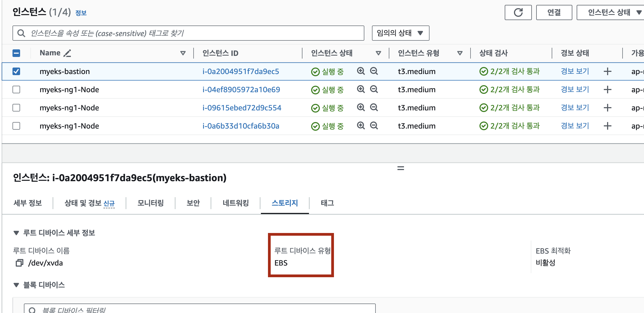
Task: Toggle the select-all header checkbox
Action: [x=16, y=53]
